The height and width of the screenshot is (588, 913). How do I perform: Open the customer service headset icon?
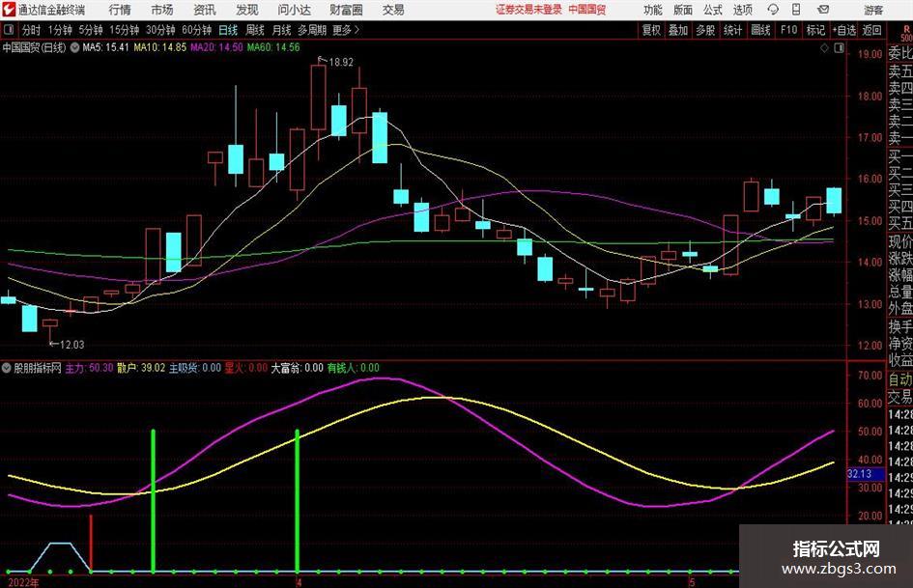[x=773, y=10]
